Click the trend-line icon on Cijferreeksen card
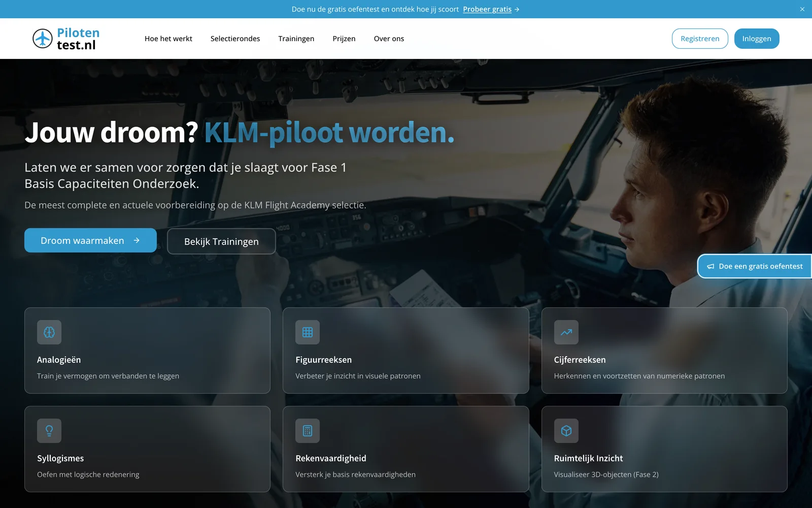This screenshot has height=508, width=812. tap(566, 332)
